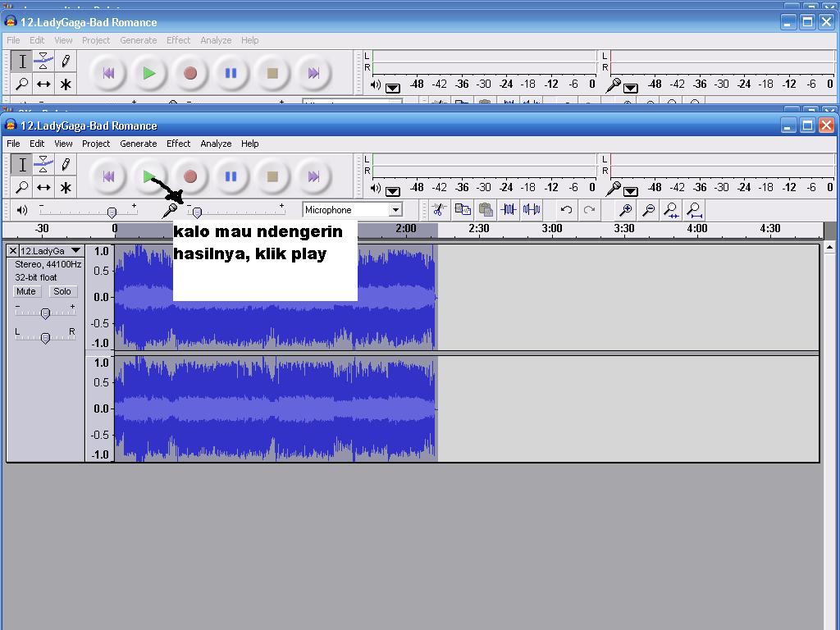This screenshot has width=840, height=630.
Task: Open the Analyze menu in front window
Action: pyautogui.click(x=216, y=144)
